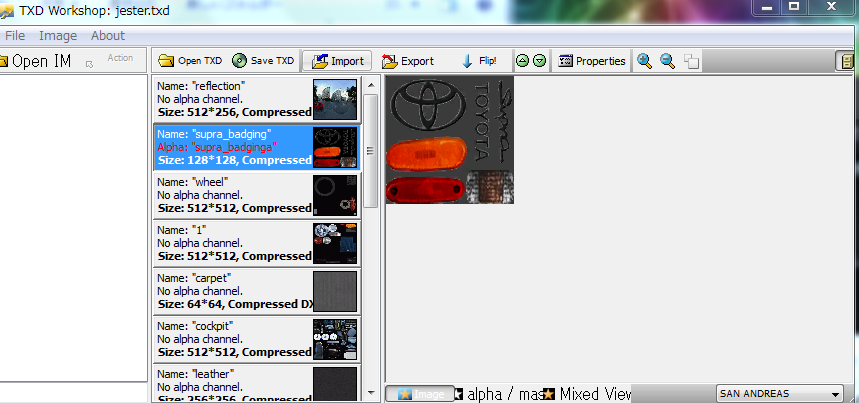The width and height of the screenshot is (859, 403).
Task: Maximize the TXD Workshop window
Action: click(794, 7)
